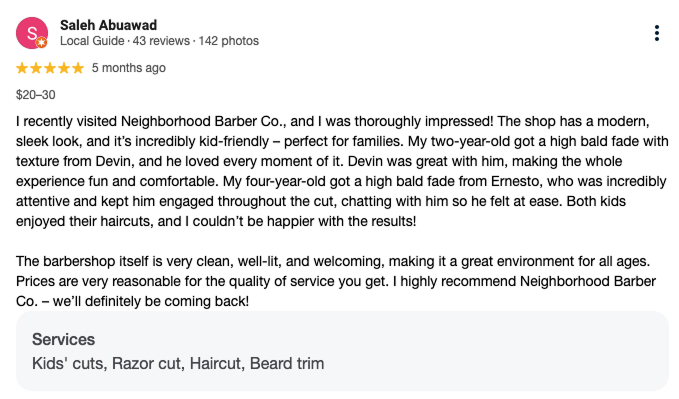Viewport: 679px width, 399px height.
Task: Click the 142 photos count
Action: coord(229,41)
